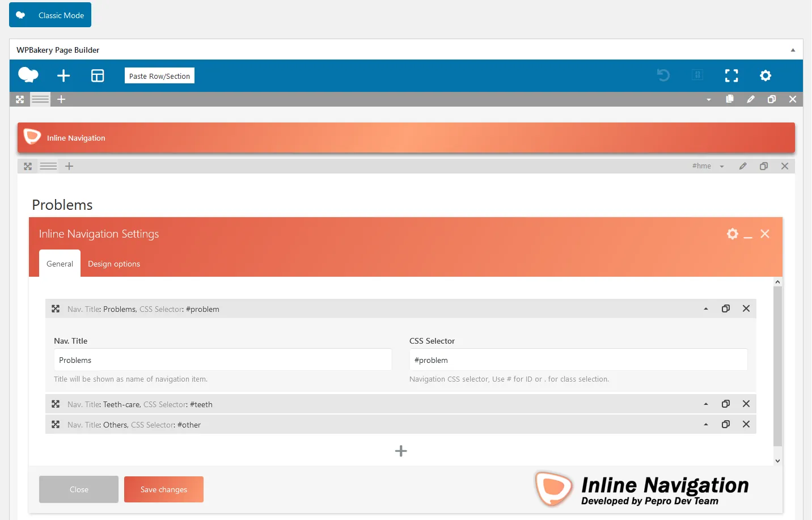812x520 pixels.
Task: Click the undo icon in the toolbar
Action: coord(663,75)
